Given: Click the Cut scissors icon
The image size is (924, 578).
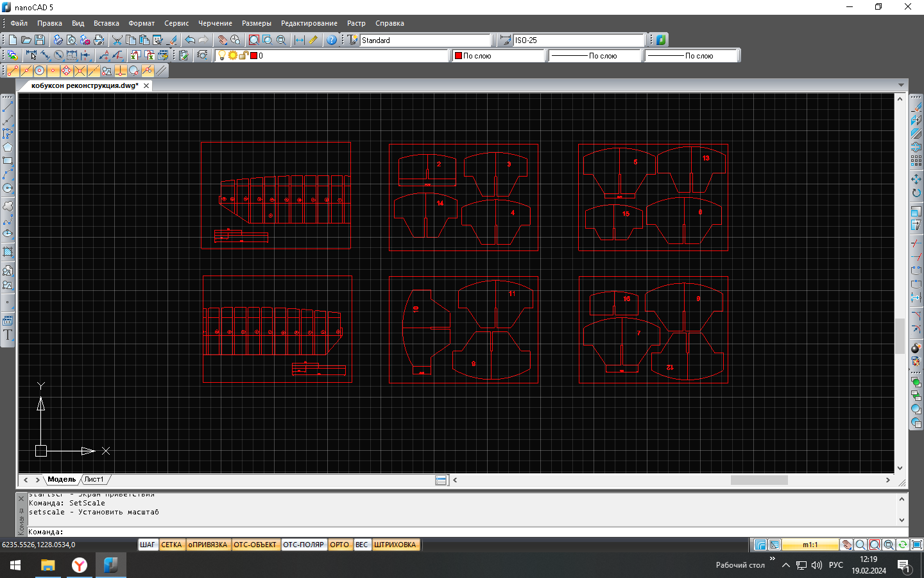Looking at the screenshot, I should point(117,40).
